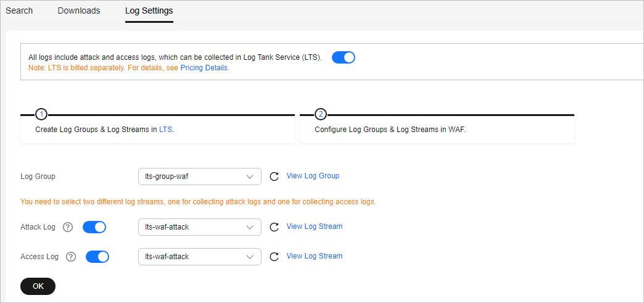
Task: Open Access Log help question mark
Action: 71,257
